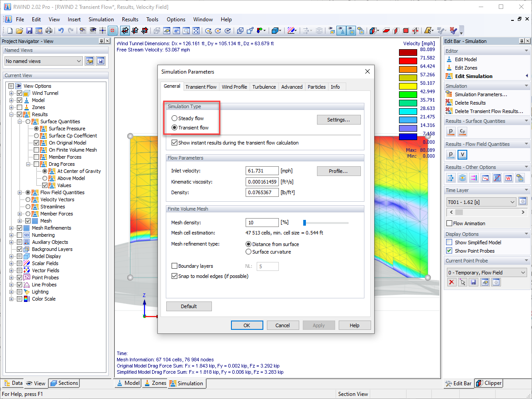Enable the Boundary layers checkbox
This screenshot has height=399, width=532.
(175, 266)
